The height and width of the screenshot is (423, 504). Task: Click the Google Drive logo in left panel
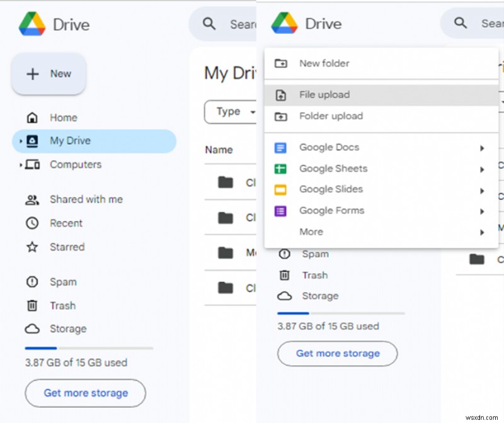(x=32, y=24)
